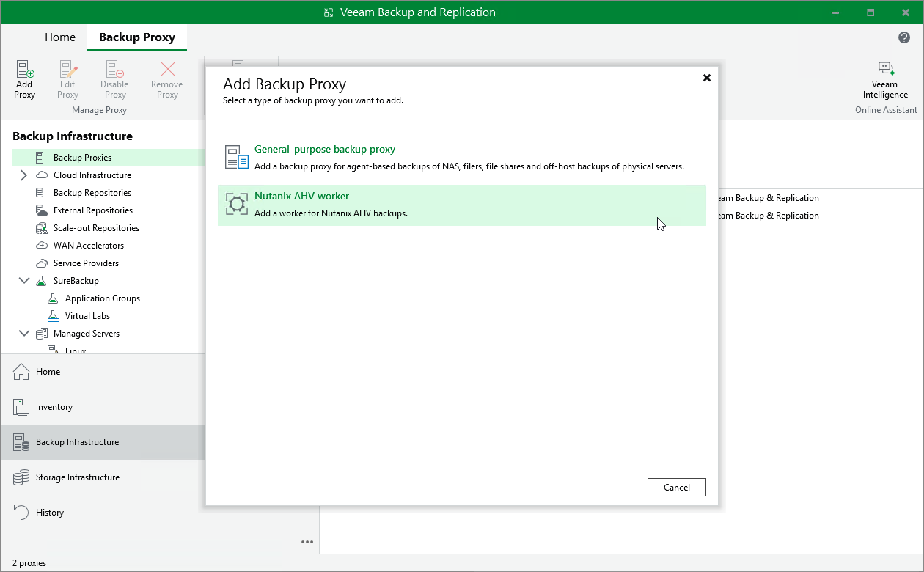Open the hamburger main menu
The height and width of the screenshot is (572, 924).
pos(20,37)
